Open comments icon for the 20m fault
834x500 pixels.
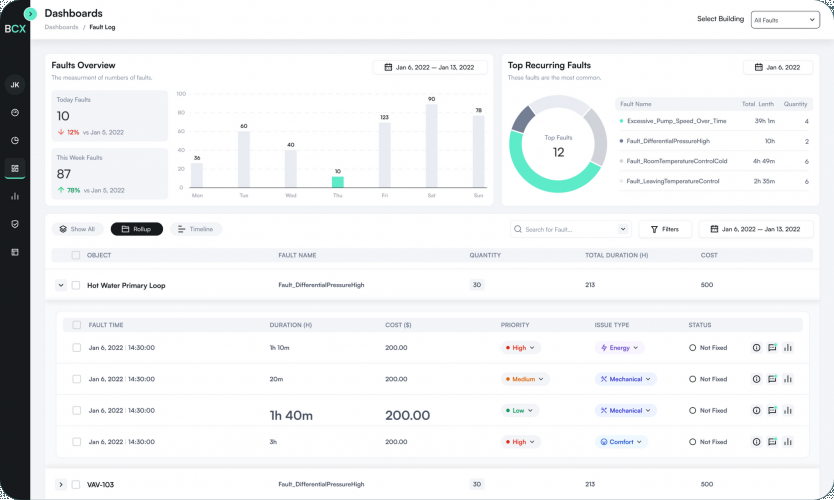tap(772, 379)
